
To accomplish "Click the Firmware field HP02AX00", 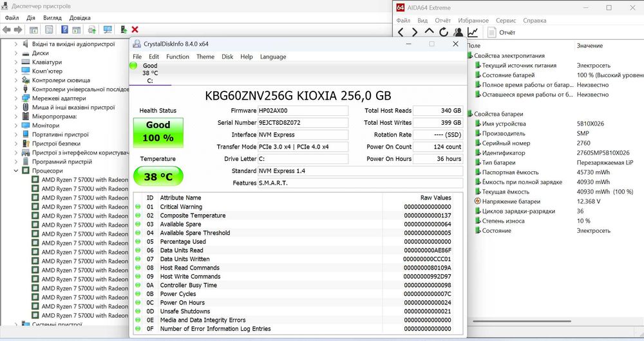I will tap(303, 111).
